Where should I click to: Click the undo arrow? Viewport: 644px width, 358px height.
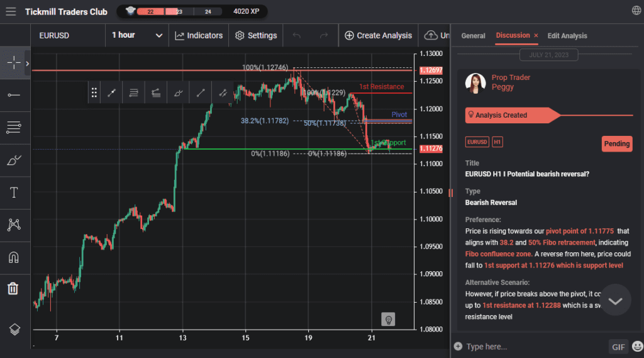(297, 36)
